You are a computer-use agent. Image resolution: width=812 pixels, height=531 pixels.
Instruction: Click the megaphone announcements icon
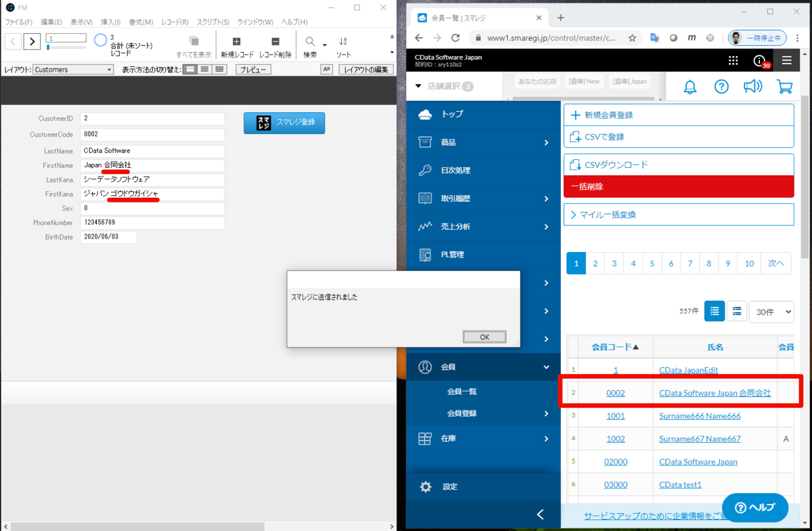click(752, 87)
